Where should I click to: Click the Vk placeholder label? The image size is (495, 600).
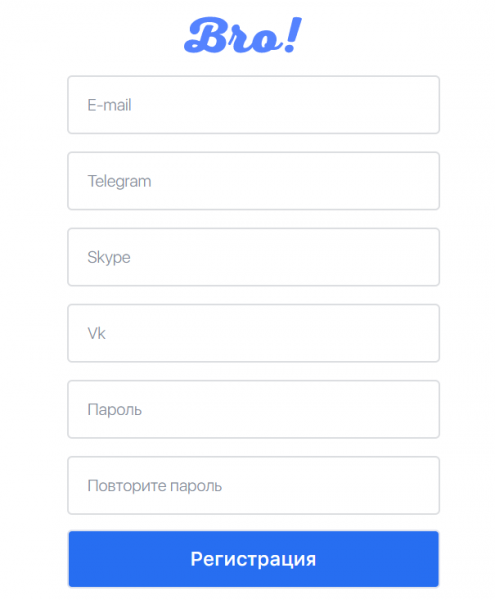[96, 333]
